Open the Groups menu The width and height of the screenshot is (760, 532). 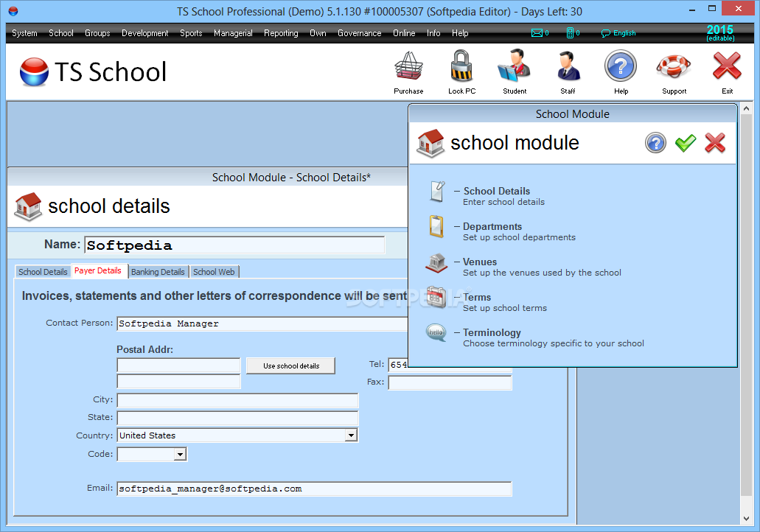tap(97, 33)
